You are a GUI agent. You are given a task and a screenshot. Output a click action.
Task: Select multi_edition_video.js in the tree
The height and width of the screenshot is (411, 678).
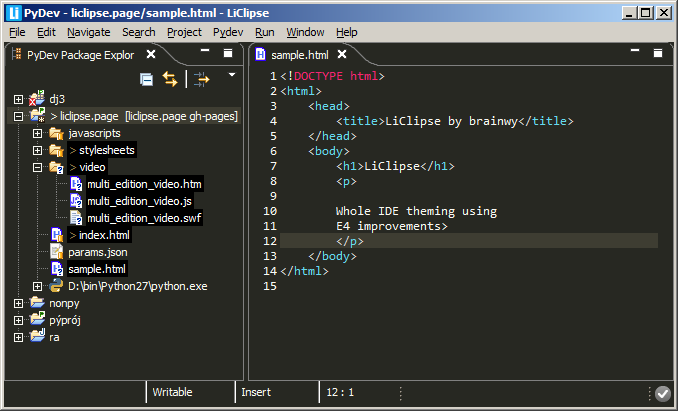coord(139,201)
